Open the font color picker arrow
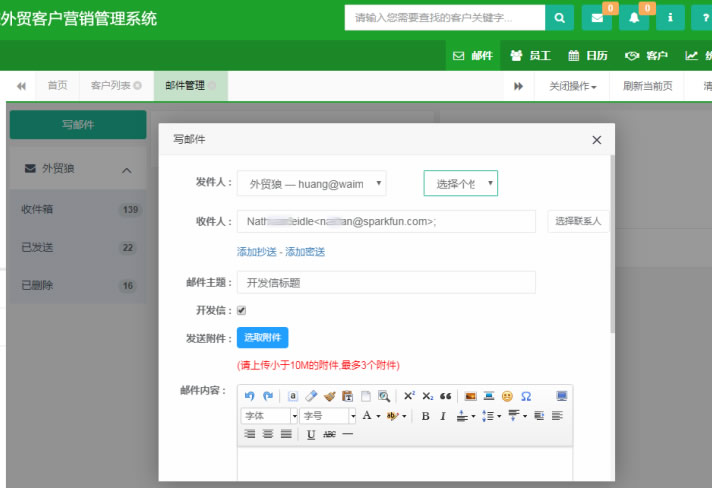This screenshot has width=712, height=488. 378,416
